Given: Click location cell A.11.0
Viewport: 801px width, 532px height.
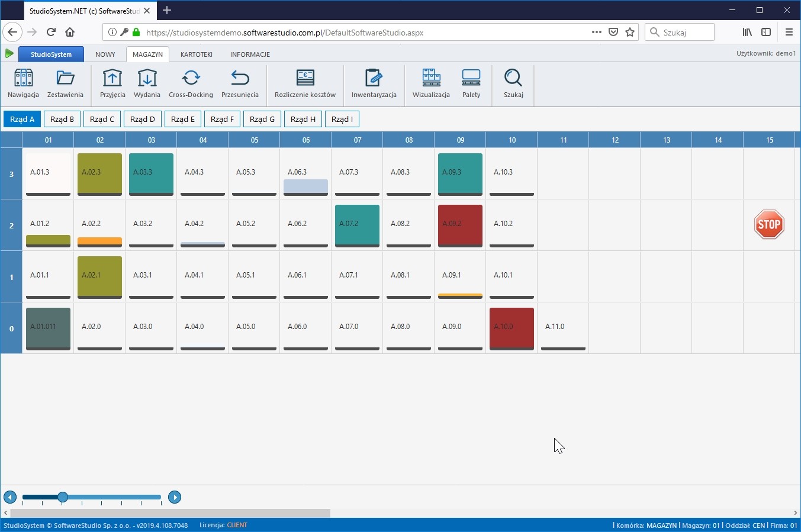Looking at the screenshot, I should [x=563, y=328].
